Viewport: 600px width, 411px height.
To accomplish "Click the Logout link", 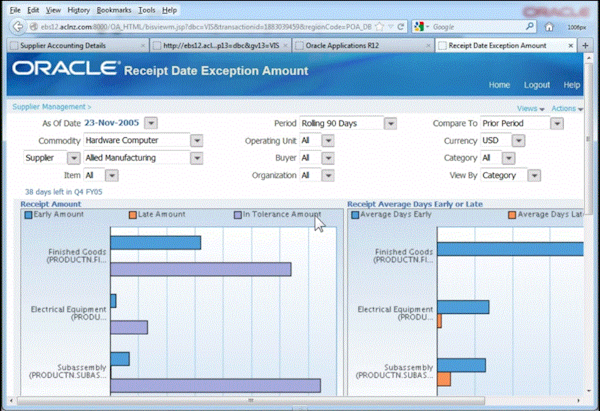I will (536, 85).
